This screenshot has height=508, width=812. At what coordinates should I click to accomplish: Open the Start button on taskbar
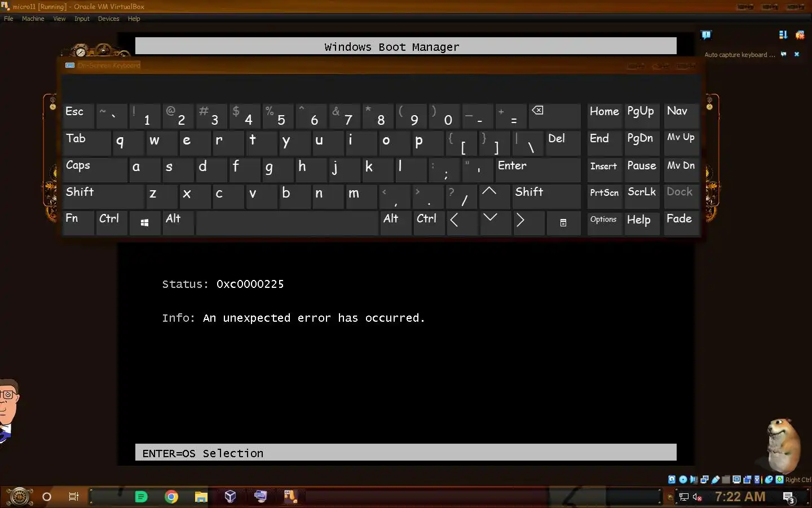pyautogui.click(x=19, y=497)
